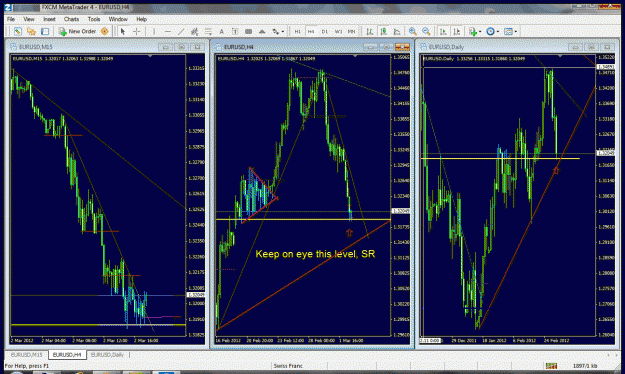The image size is (625, 374).
Task: Click the zoom out magnifier icon
Action: point(426,31)
